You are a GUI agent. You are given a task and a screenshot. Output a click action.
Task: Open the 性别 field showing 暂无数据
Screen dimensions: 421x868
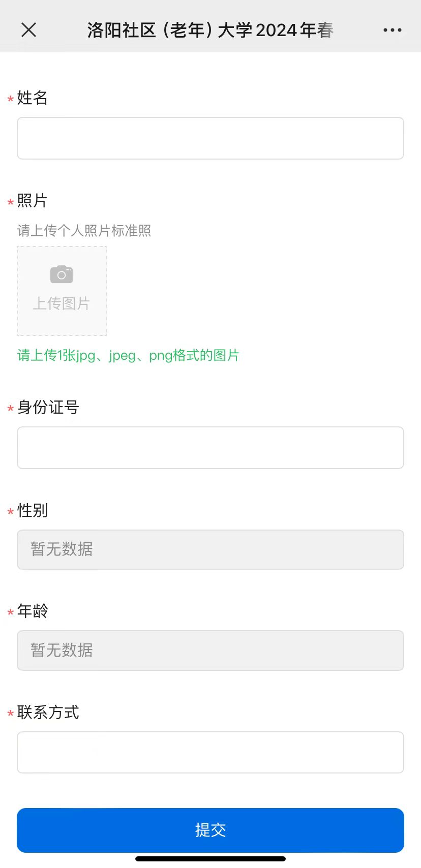[x=211, y=549]
